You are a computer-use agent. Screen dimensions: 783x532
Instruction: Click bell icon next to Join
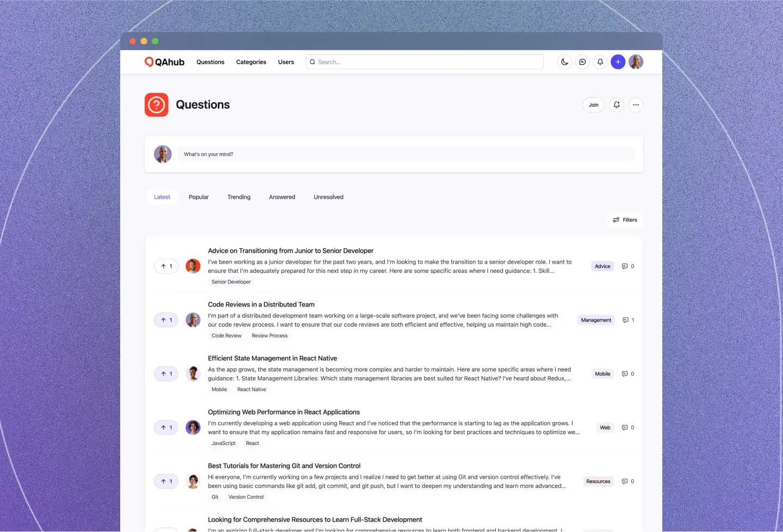pos(617,105)
